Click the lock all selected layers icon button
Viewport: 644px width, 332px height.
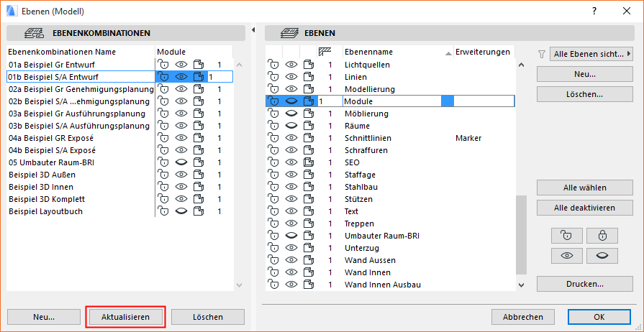point(602,236)
